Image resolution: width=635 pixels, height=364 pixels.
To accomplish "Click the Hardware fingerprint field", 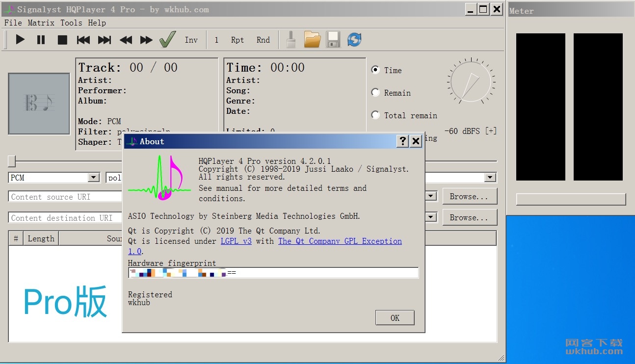I will tap(273, 273).
